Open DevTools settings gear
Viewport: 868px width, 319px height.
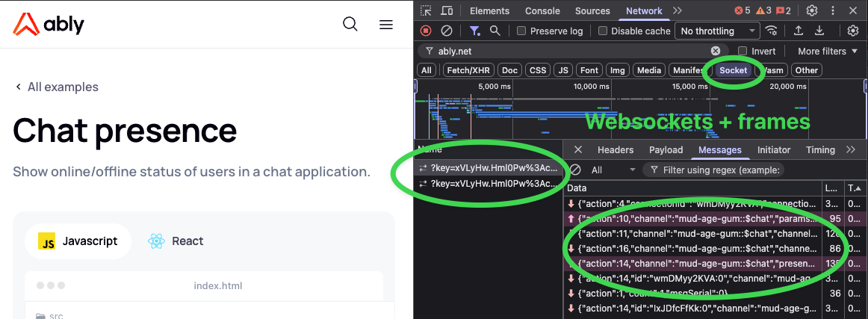[x=812, y=10]
